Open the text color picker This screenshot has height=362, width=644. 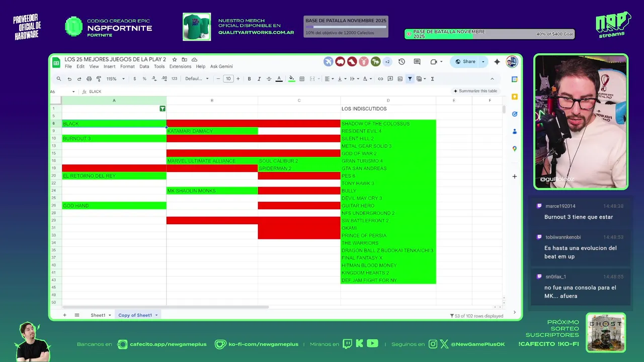[279, 79]
